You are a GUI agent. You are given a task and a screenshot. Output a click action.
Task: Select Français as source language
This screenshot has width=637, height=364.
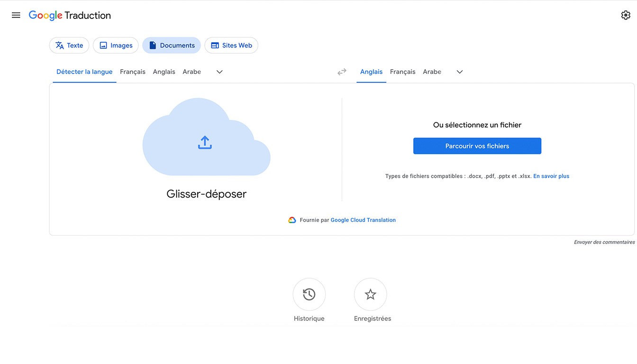click(133, 72)
